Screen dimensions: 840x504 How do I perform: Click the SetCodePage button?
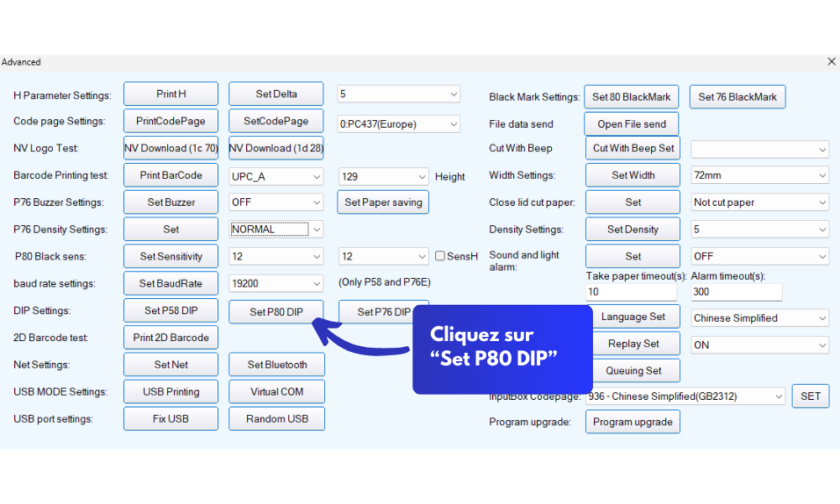[x=276, y=121]
